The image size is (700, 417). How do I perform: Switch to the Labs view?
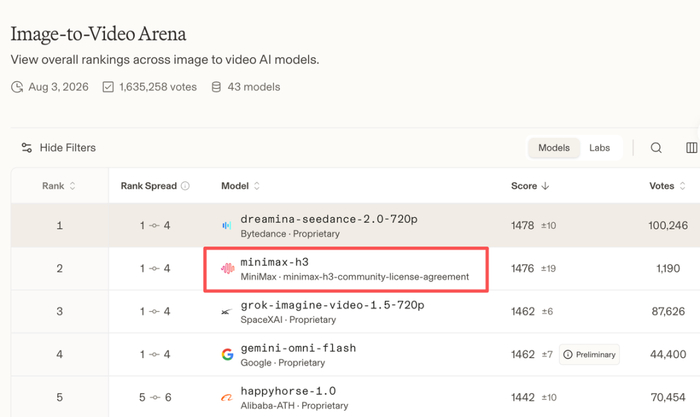[x=599, y=148]
